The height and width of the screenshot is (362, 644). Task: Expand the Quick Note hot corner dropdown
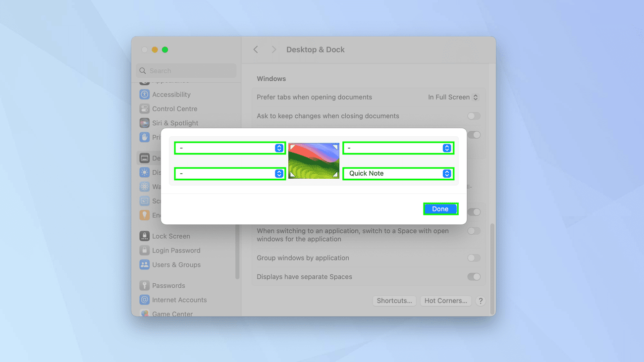click(x=398, y=173)
